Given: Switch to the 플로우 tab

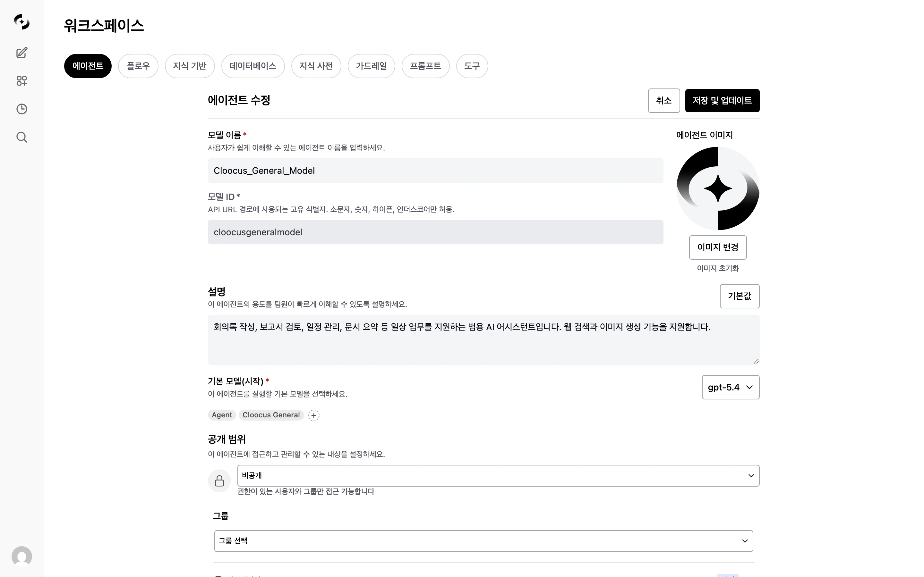Looking at the screenshot, I should [x=138, y=66].
